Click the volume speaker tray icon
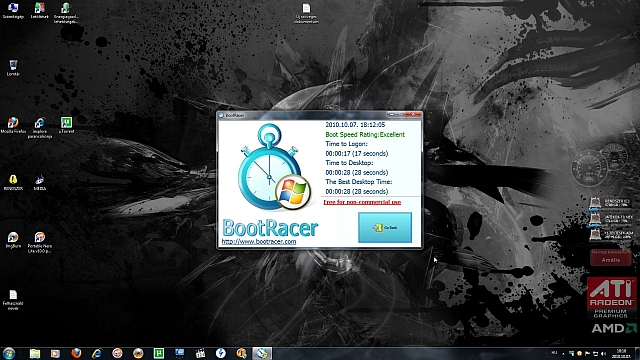This screenshot has width=640, height=360. click(604, 353)
